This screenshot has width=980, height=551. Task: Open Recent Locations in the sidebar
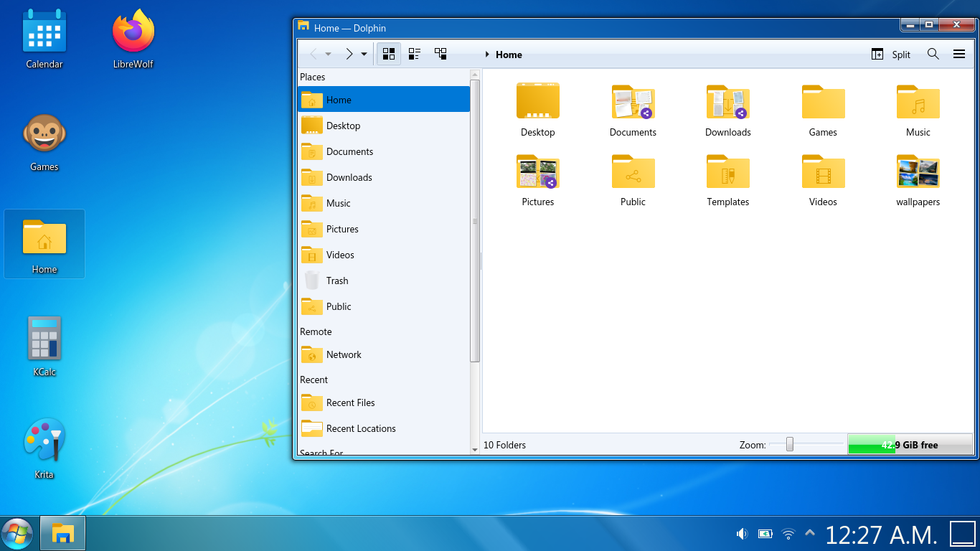click(359, 428)
